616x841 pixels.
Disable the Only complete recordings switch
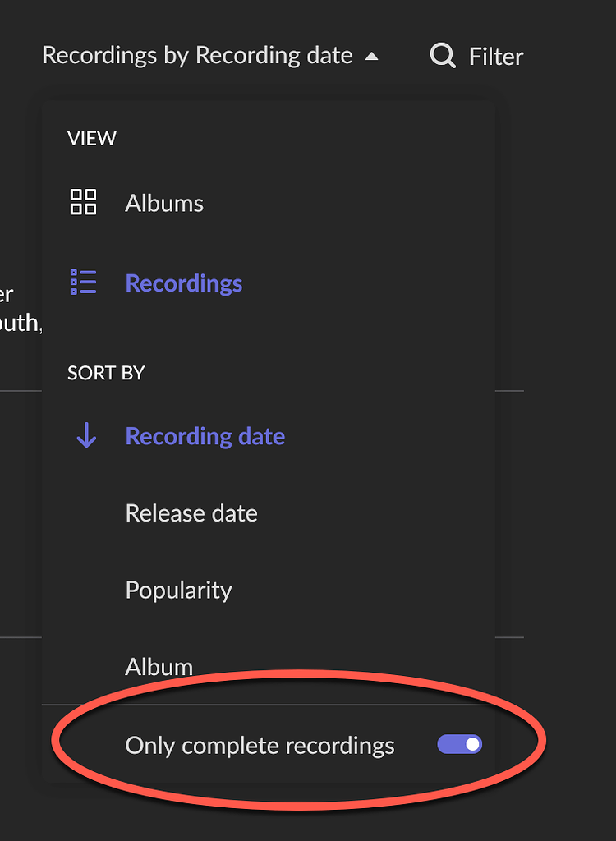[459, 744]
